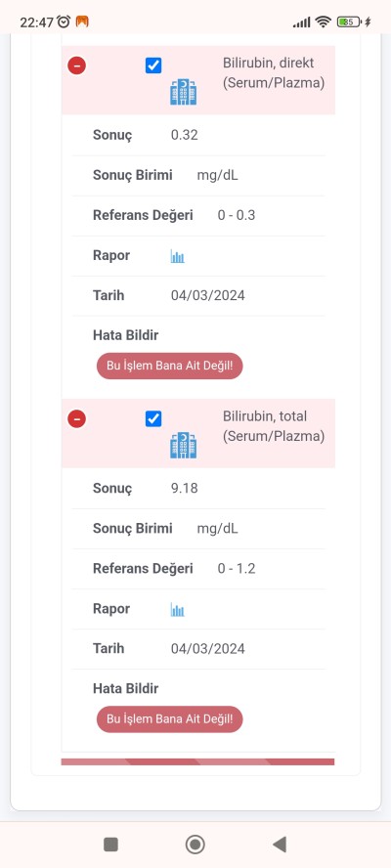Screen dimensions: 391x868
Task: Click the red striped progress bar
Action: tap(197, 761)
